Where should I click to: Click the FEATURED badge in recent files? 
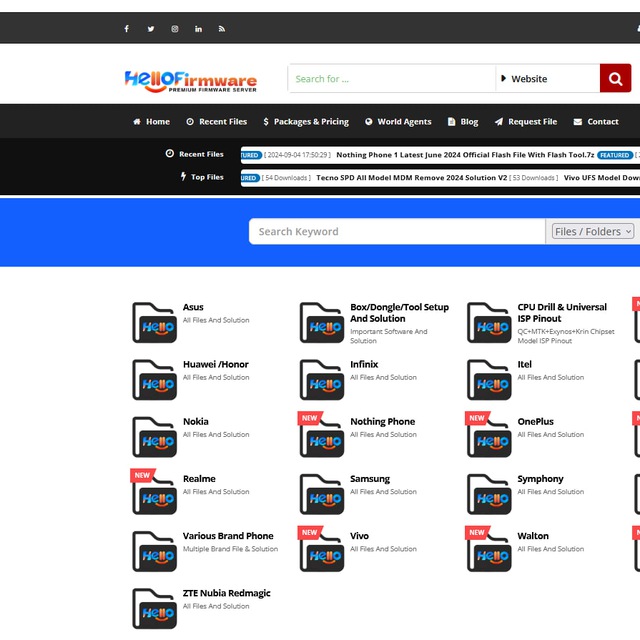pyautogui.click(x=615, y=155)
